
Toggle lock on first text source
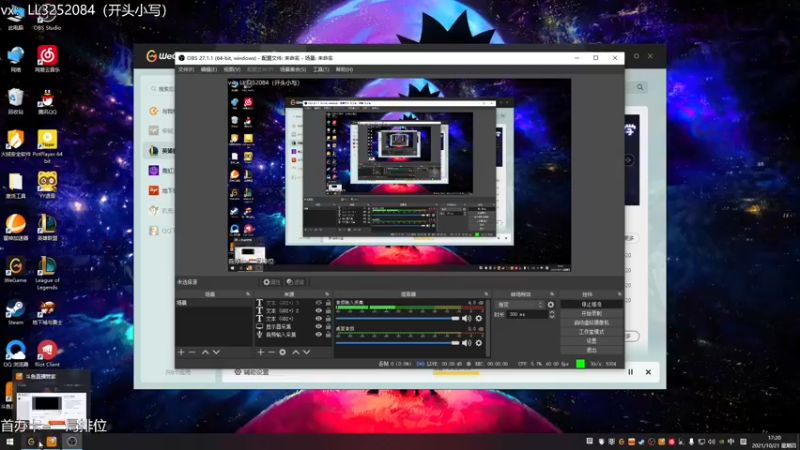tap(328, 303)
